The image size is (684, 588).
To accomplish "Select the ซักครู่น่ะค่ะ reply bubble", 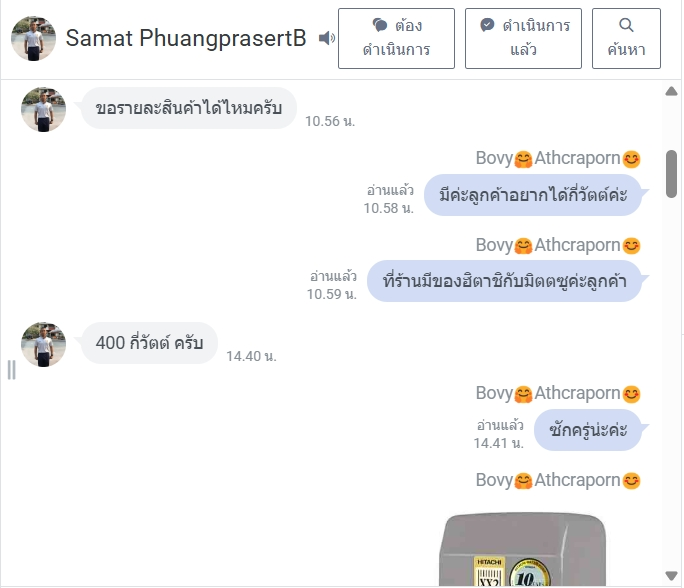I will (x=588, y=430).
